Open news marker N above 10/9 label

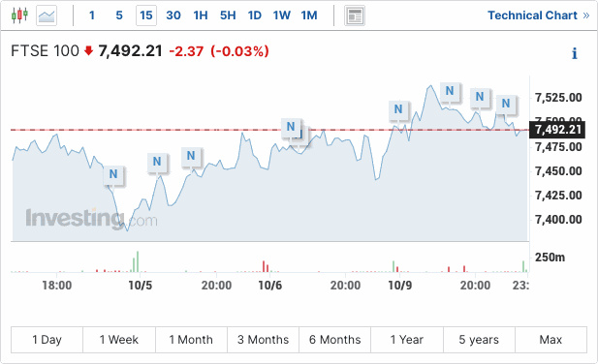click(x=398, y=109)
